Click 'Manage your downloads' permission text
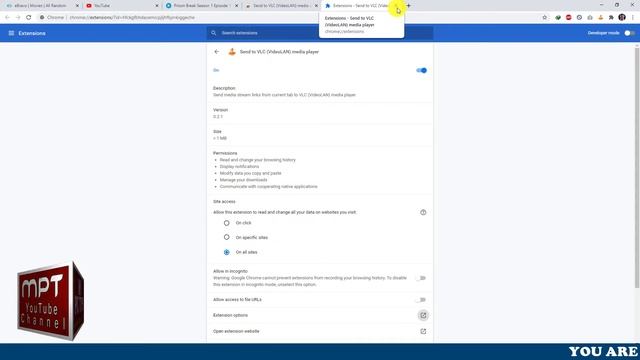The image size is (640, 360). (x=243, y=180)
